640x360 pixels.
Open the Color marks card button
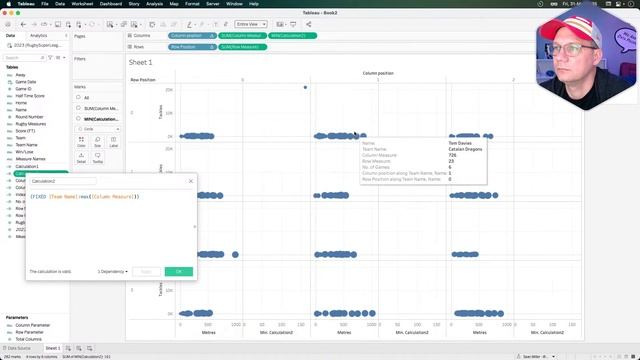coord(81,142)
